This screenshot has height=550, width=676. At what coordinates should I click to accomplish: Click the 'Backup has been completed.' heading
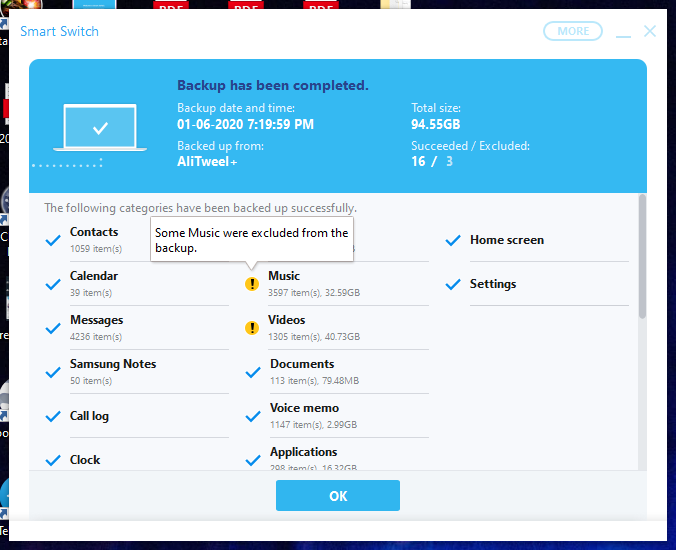tap(273, 85)
